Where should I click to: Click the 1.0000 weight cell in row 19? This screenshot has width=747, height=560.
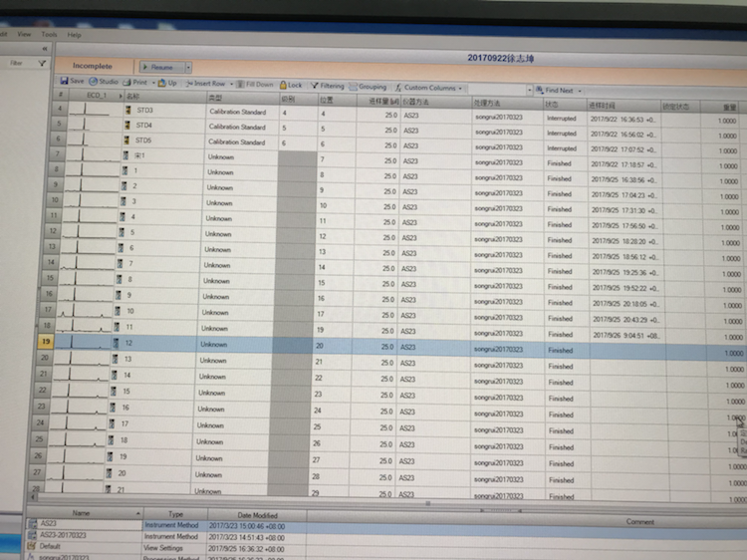[x=725, y=353]
